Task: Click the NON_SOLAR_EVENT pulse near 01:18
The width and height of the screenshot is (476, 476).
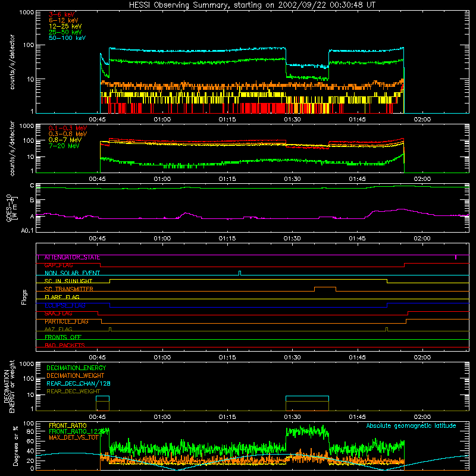Action: [240, 273]
